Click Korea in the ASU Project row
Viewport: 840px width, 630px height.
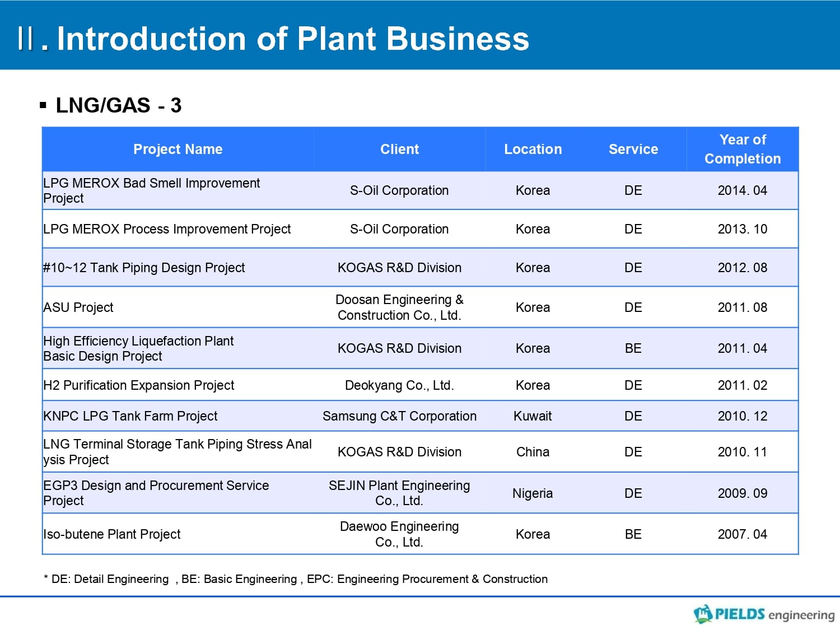tap(533, 307)
